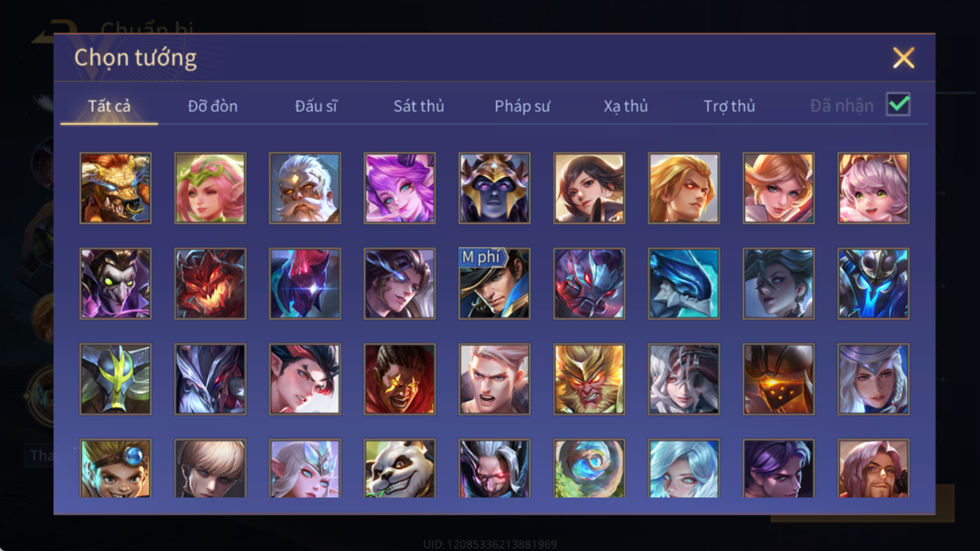
Task: Select the red demon-faced hero portrait
Action: click(x=210, y=283)
